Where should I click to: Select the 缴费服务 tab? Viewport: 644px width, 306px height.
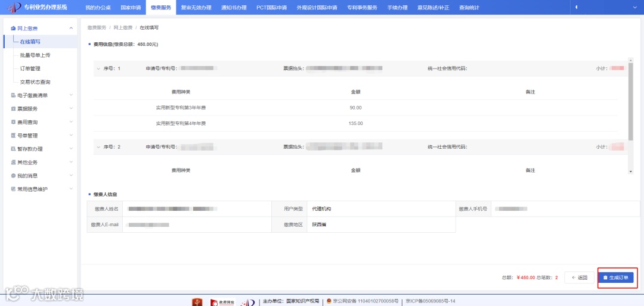160,7
